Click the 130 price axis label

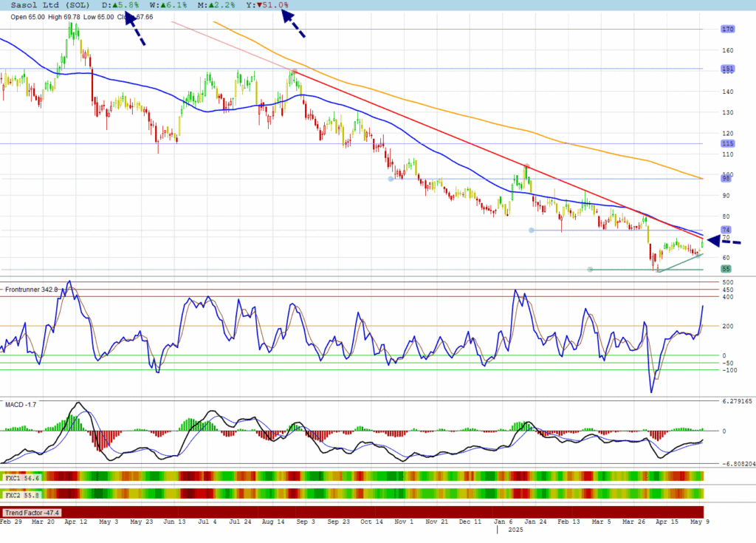(x=727, y=112)
